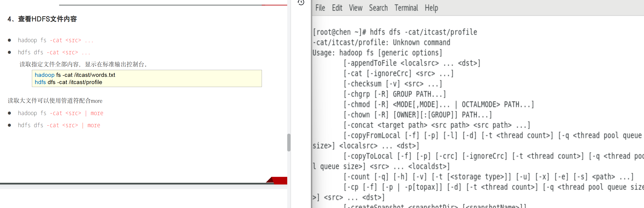Click '[-count [-q] [-h]' usage line
This screenshot has height=208, width=644.
(488, 177)
